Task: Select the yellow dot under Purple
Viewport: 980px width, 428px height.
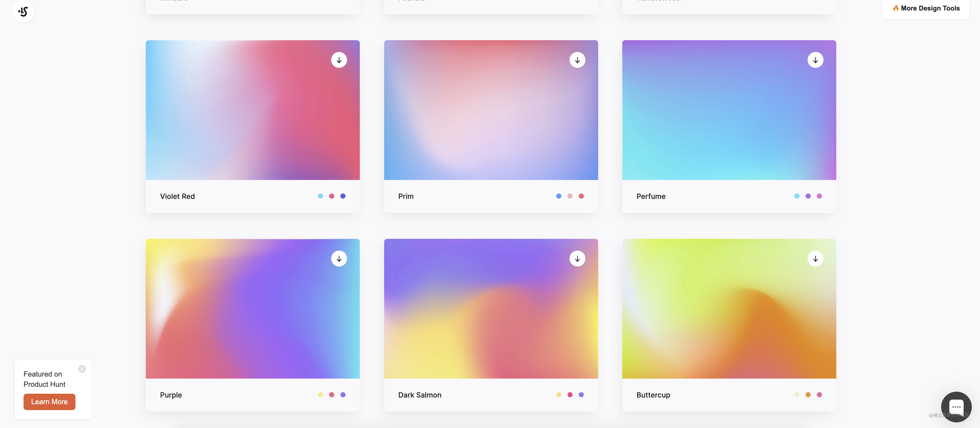Action: coord(320,394)
